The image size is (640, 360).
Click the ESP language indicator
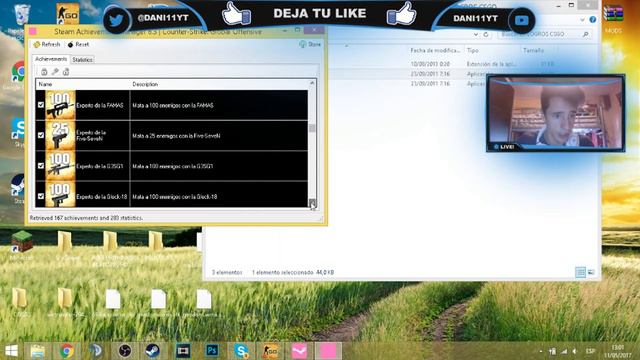pos(590,351)
